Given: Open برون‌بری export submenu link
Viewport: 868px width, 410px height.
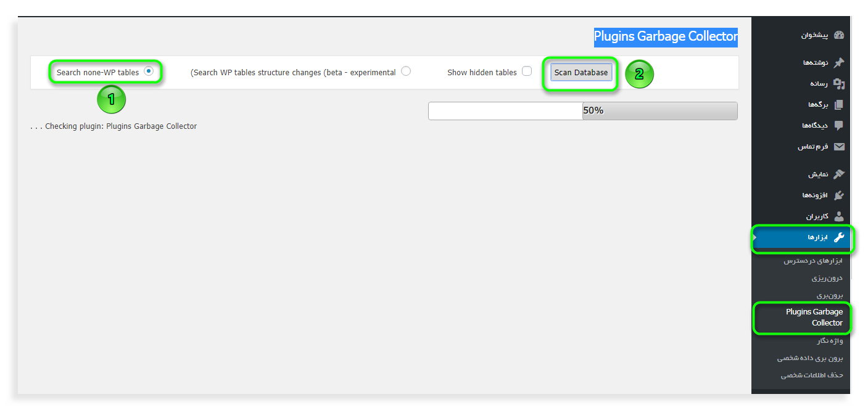Looking at the screenshot, I should (829, 295).
